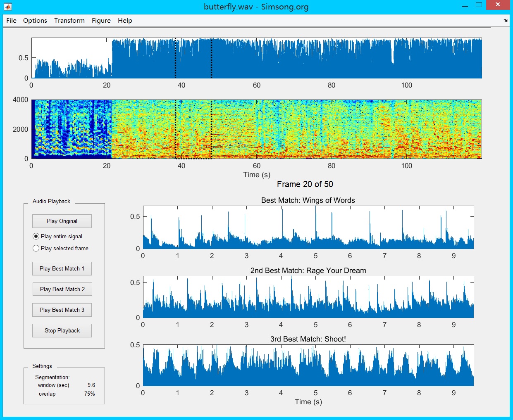The width and height of the screenshot is (513, 420).
Task: Click the selected frame in the spectrogram
Action: click(x=193, y=129)
